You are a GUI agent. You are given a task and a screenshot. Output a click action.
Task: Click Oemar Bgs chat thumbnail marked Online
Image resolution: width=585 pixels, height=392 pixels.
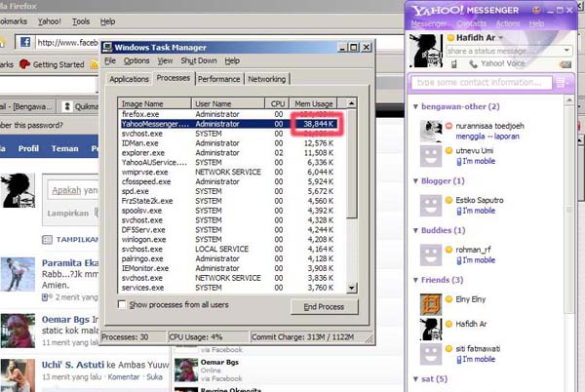tap(186, 370)
